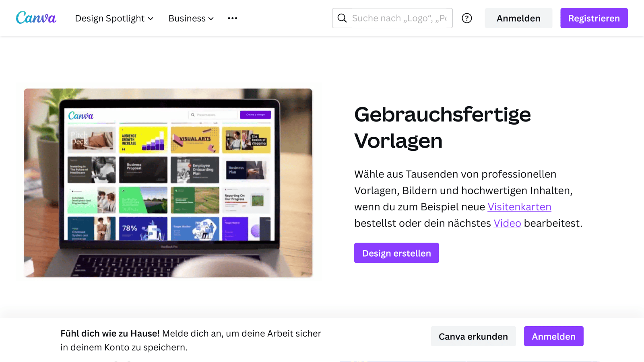Open the Video link
Screen dimensions: 644x362
pos(507,223)
